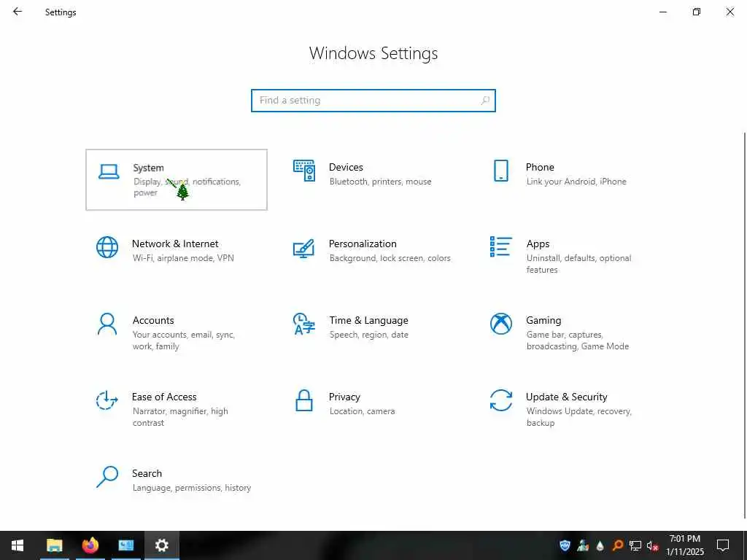Open the blue window app on taskbar
Image resolution: width=747 pixels, height=560 pixels.
click(x=125, y=545)
